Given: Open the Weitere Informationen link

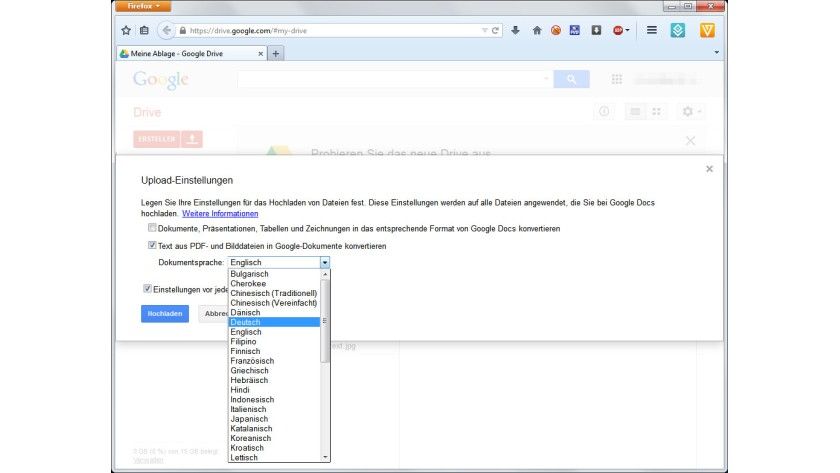Looking at the screenshot, I should click(x=220, y=213).
